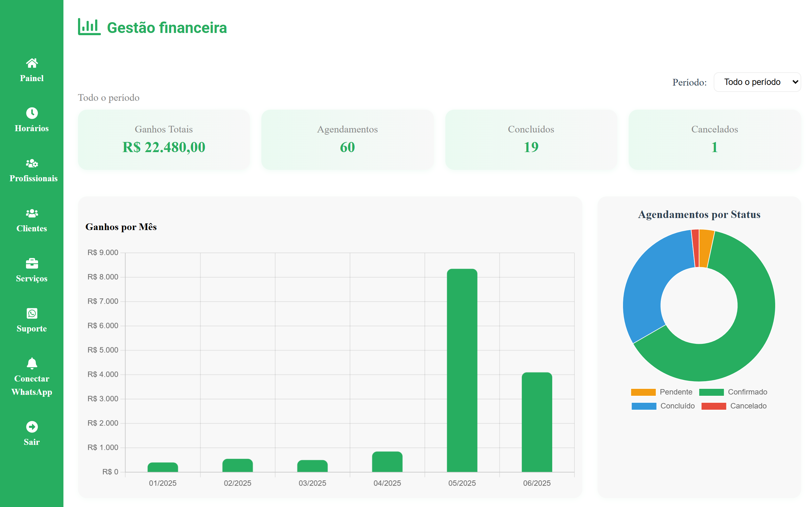Click the Painel home icon

32,63
